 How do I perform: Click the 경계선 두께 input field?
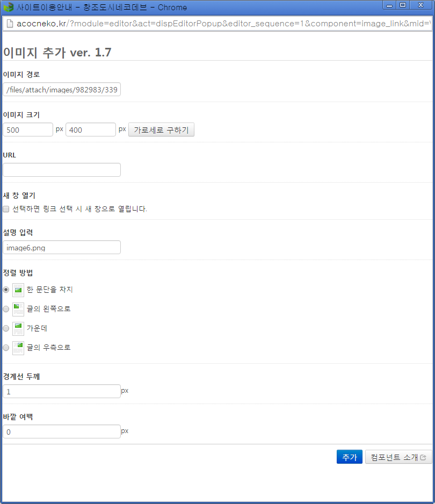pos(62,391)
